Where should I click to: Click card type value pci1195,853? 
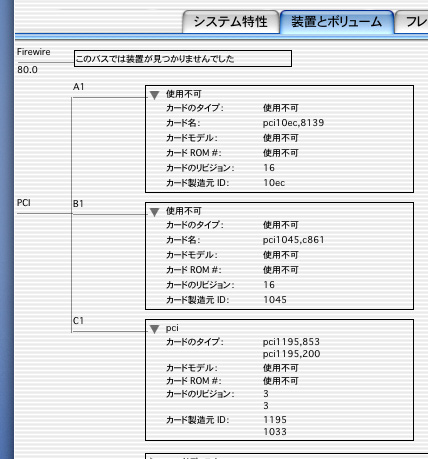point(291,342)
